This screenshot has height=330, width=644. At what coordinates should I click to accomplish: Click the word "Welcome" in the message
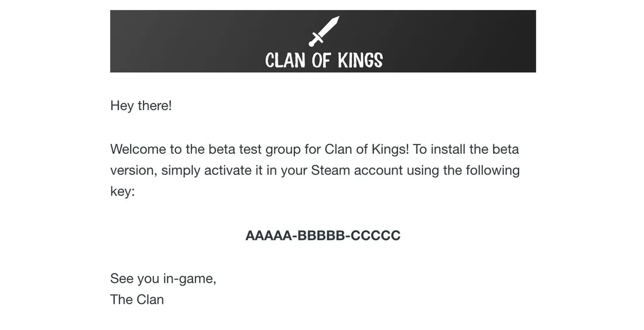[138, 149]
